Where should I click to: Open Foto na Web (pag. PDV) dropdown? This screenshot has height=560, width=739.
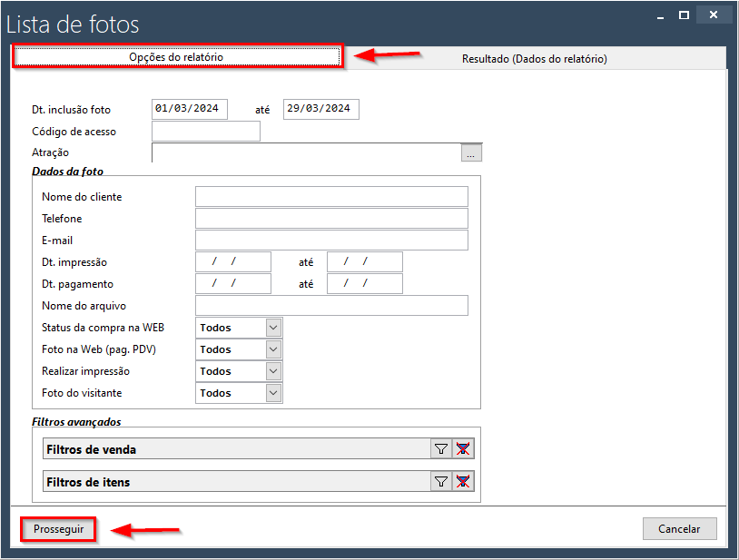pyautogui.click(x=273, y=349)
